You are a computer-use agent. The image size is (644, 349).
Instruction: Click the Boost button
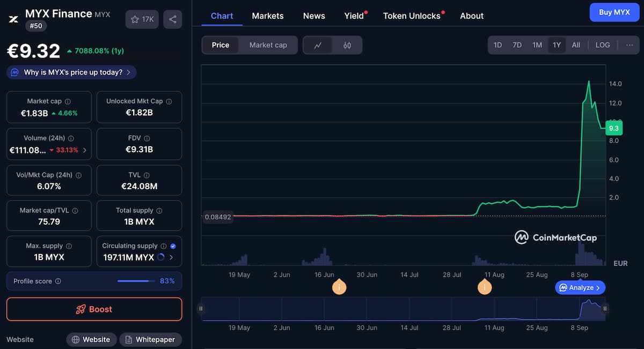coord(94,309)
